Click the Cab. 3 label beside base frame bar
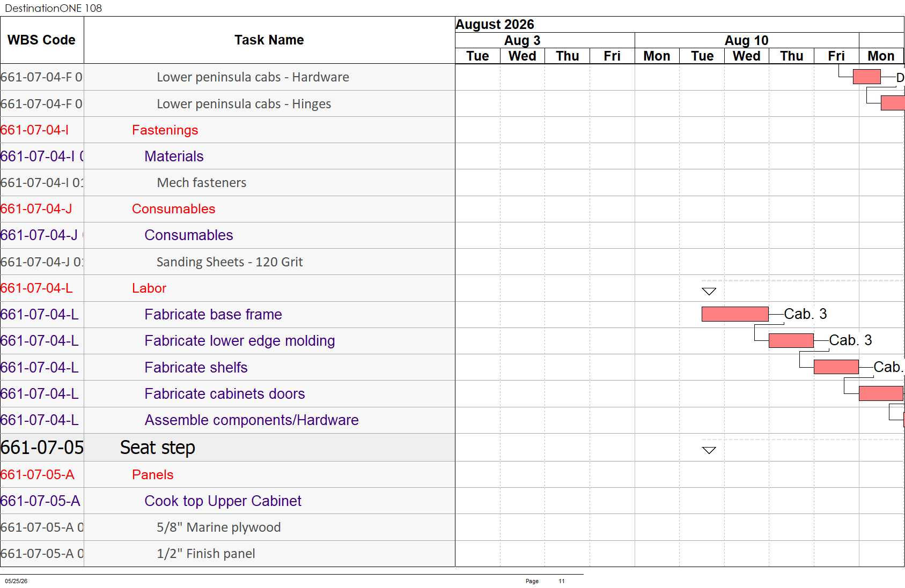Viewport: 905px width, 588px height. (805, 314)
